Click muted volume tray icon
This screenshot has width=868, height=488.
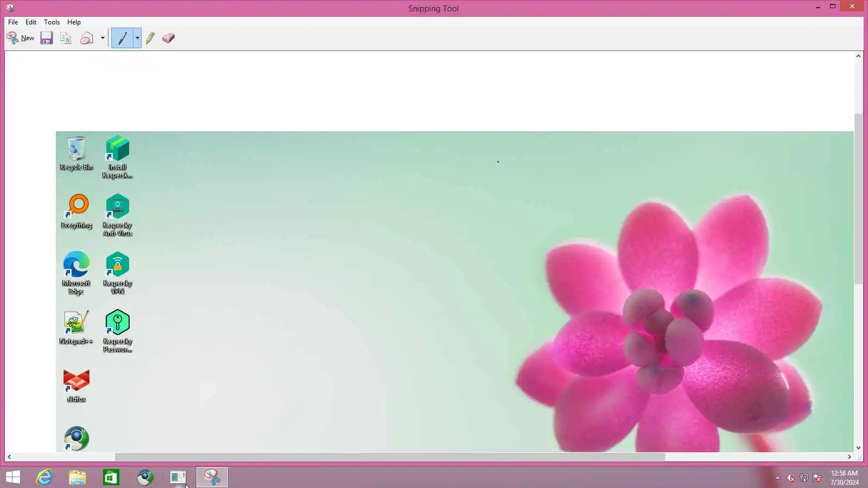tap(790, 478)
